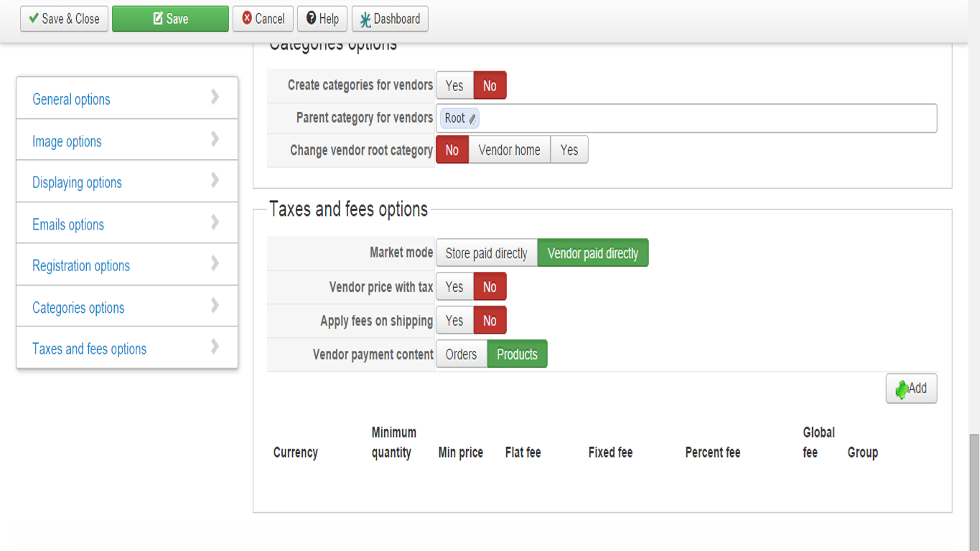
Task: Select Orders for Vendor payment content
Action: coord(461,354)
